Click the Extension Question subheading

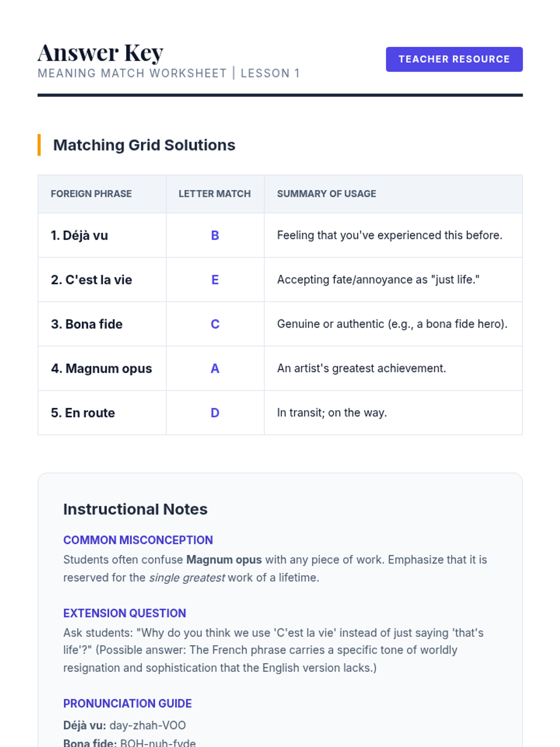125,613
